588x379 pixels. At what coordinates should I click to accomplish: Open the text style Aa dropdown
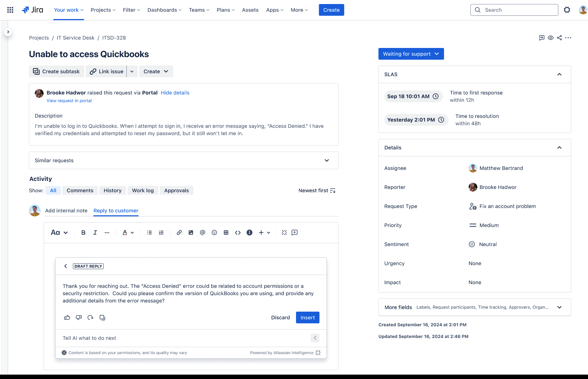59,233
